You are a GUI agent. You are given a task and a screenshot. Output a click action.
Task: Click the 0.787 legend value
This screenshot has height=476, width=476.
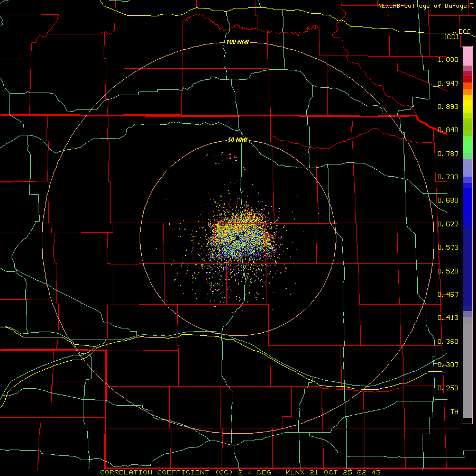coord(448,153)
